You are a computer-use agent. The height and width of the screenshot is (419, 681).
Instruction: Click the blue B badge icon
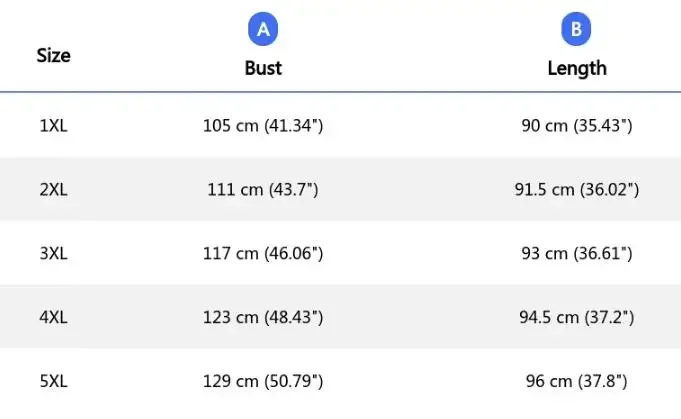click(576, 30)
